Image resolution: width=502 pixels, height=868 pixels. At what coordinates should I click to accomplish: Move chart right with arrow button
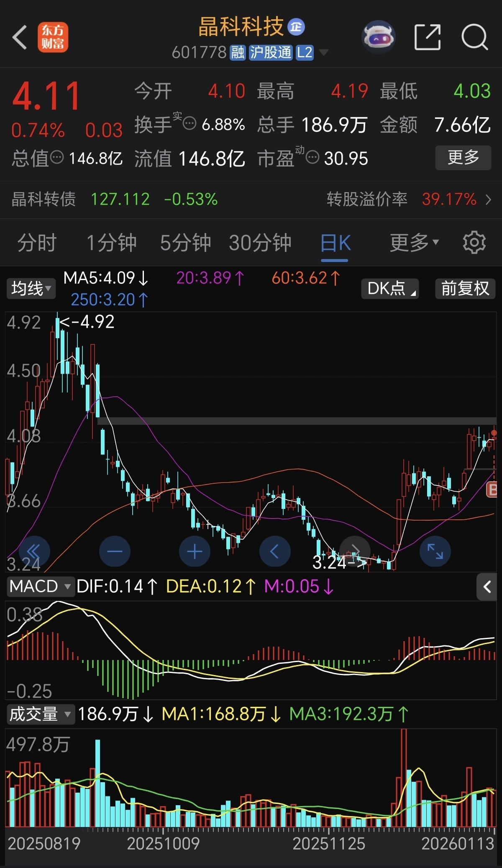355,551
